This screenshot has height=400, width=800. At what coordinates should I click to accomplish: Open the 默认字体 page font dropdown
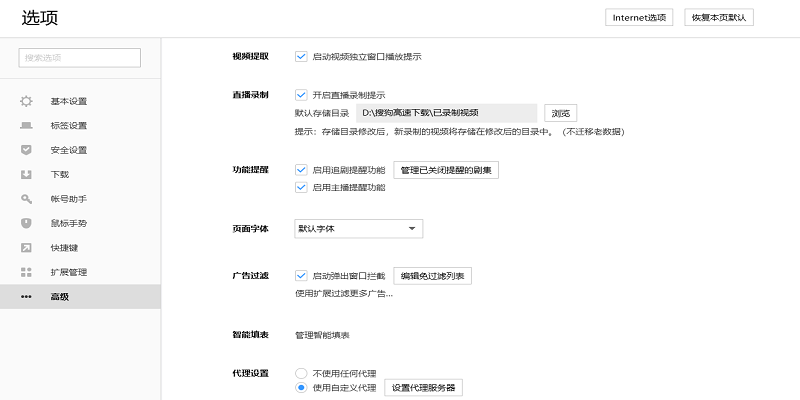click(359, 229)
